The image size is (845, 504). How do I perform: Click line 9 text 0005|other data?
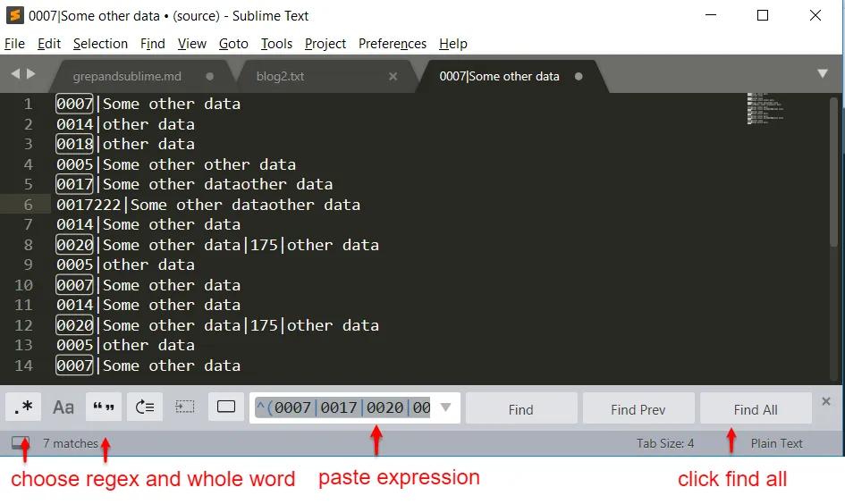(125, 265)
